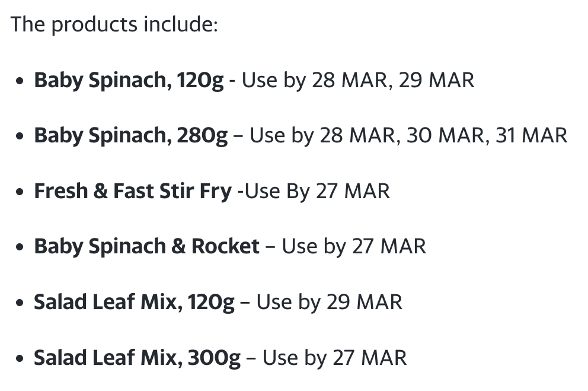
Task: Click the word 'products' in the heading
Action: tap(94, 26)
